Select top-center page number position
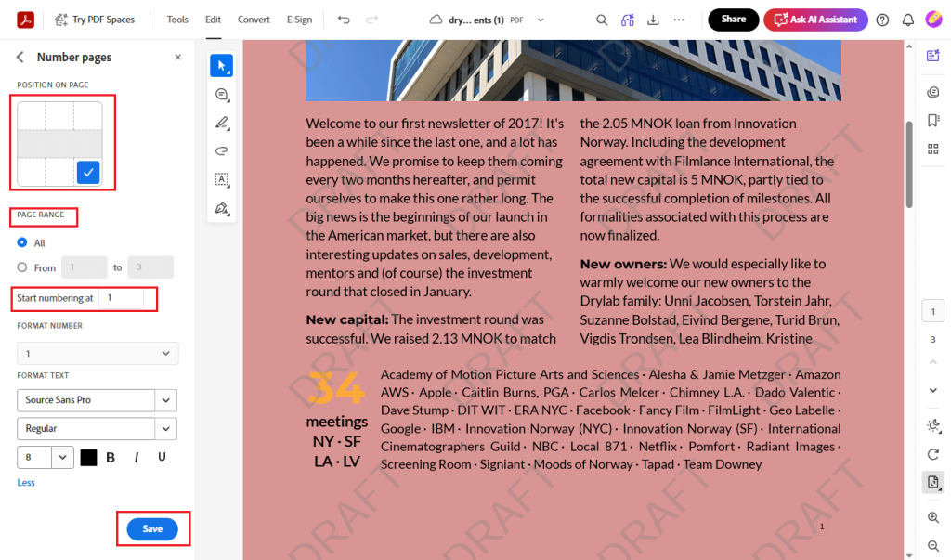 59,115
